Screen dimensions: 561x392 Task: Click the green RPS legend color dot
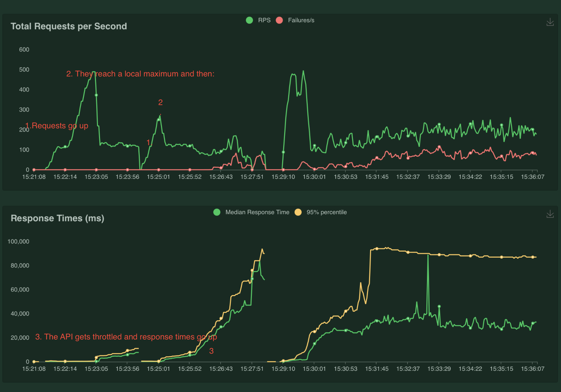[x=250, y=20]
